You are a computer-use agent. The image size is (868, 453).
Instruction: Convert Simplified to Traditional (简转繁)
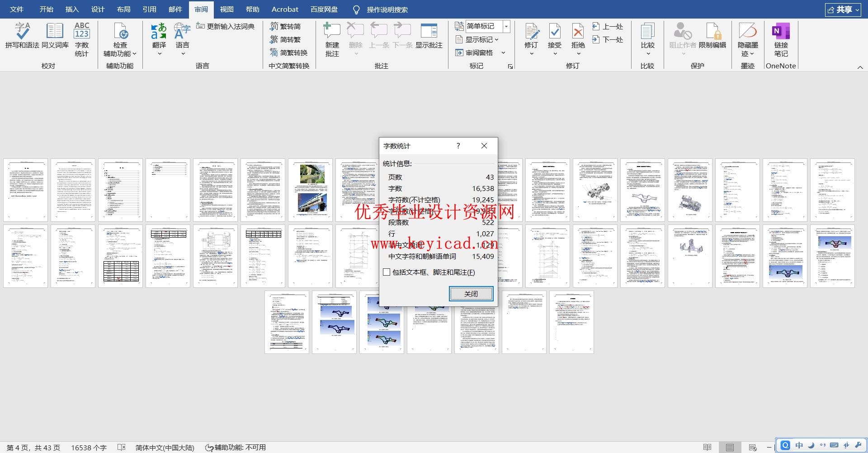click(x=285, y=39)
